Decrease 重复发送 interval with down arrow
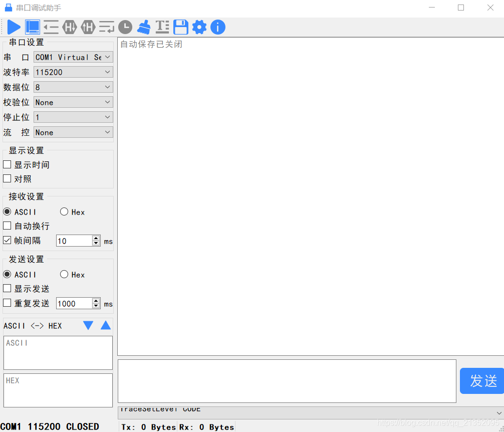Viewport: 504px width, 432px height. (x=96, y=306)
